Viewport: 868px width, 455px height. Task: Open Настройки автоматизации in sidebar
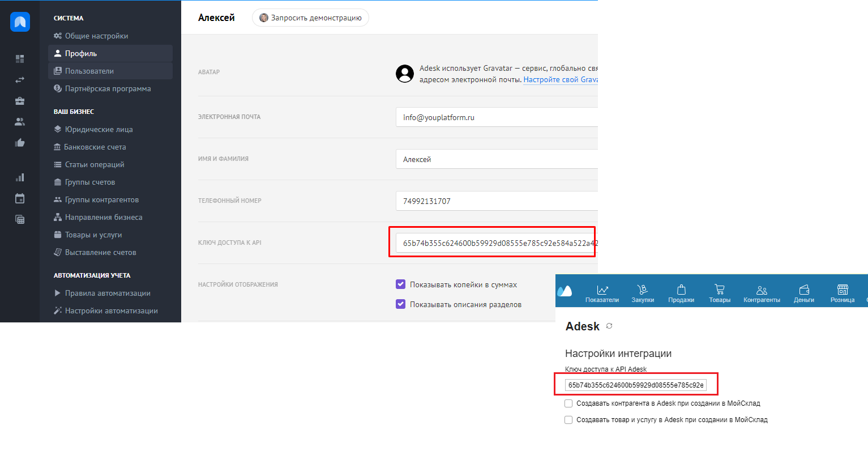coord(110,311)
